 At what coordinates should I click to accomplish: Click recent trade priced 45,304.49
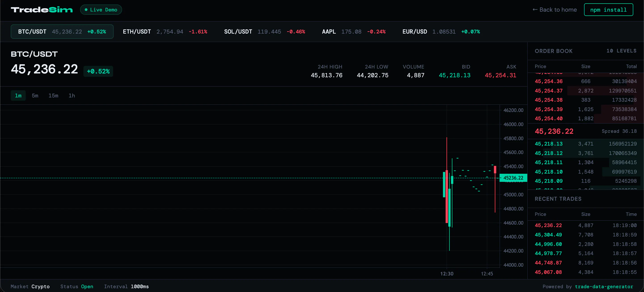pos(585,235)
